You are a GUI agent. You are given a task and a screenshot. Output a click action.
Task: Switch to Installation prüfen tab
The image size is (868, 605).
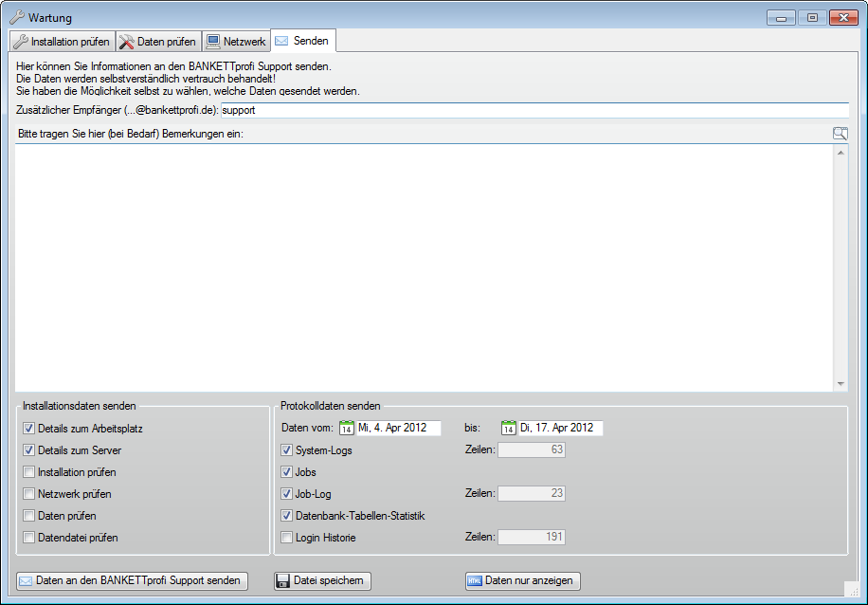(63, 42)
